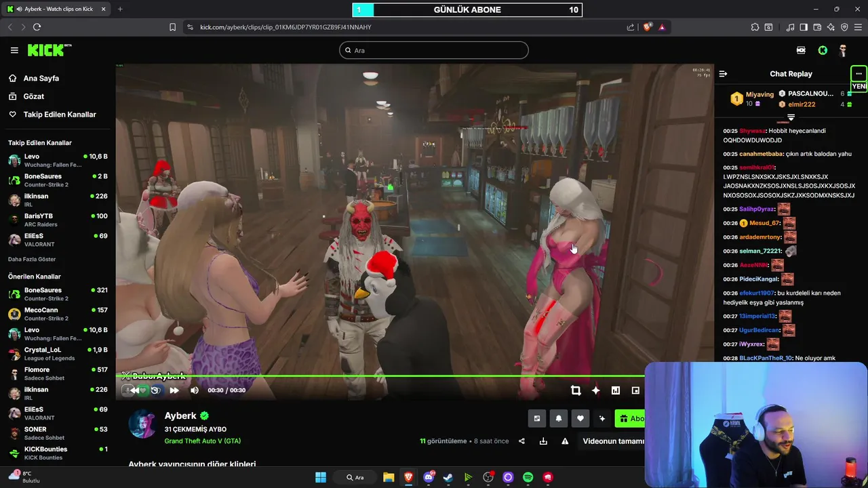Click the sparkle gift button beside heart

coord(601,419)
